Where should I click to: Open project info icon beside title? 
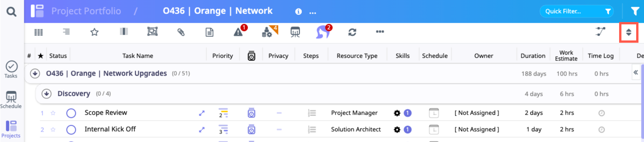298,11
